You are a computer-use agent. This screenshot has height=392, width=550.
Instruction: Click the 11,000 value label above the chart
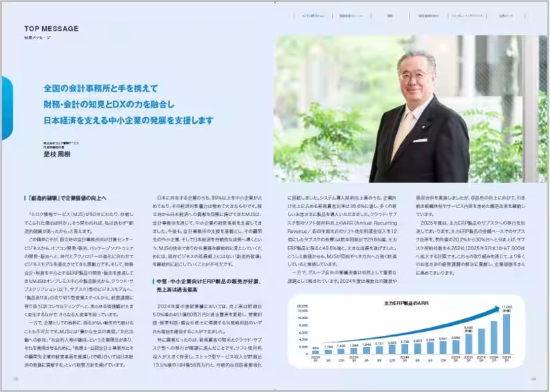click(507, 307)
